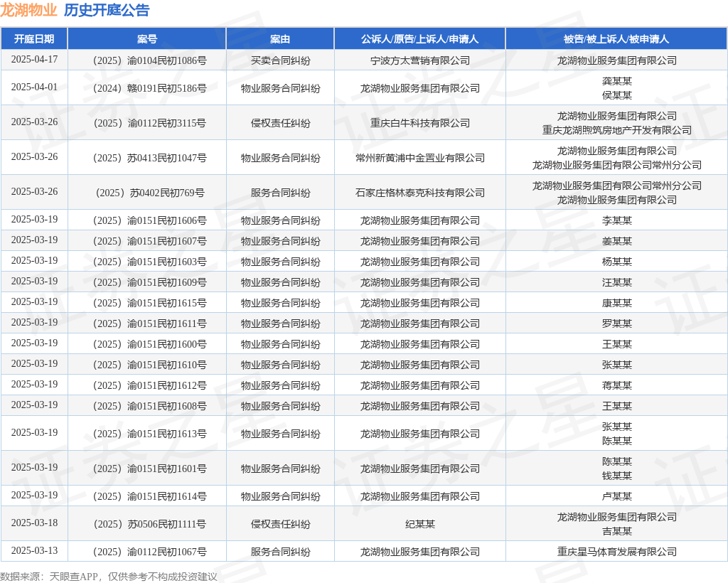
Task: Click the 买卖合同纠纷 case cause
Action: [x=280, y=60]
